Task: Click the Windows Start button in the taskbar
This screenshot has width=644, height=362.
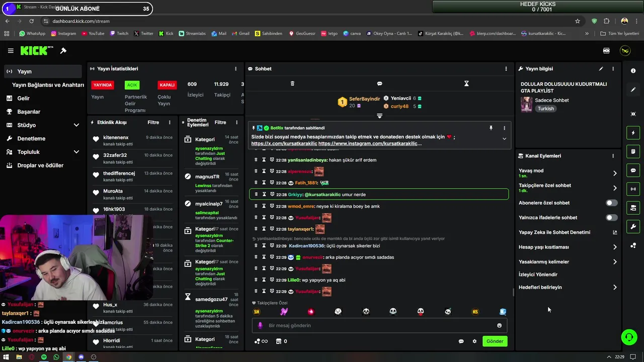Action: point(6,357)
